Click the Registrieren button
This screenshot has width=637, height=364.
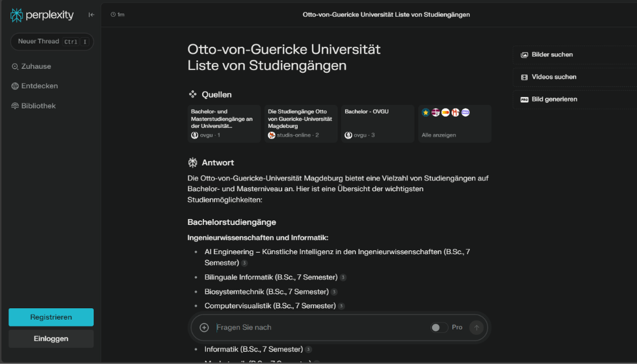point(51,317)
